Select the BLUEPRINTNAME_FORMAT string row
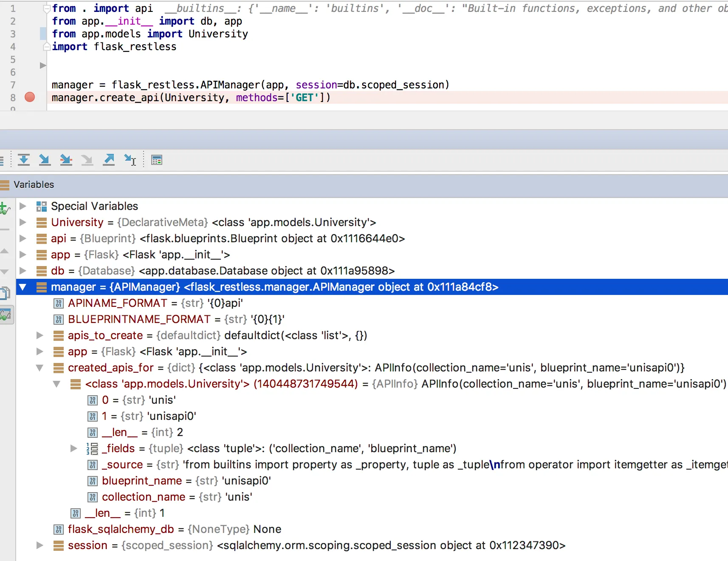Screen dimensions: 728x561 tap(372, 319)
